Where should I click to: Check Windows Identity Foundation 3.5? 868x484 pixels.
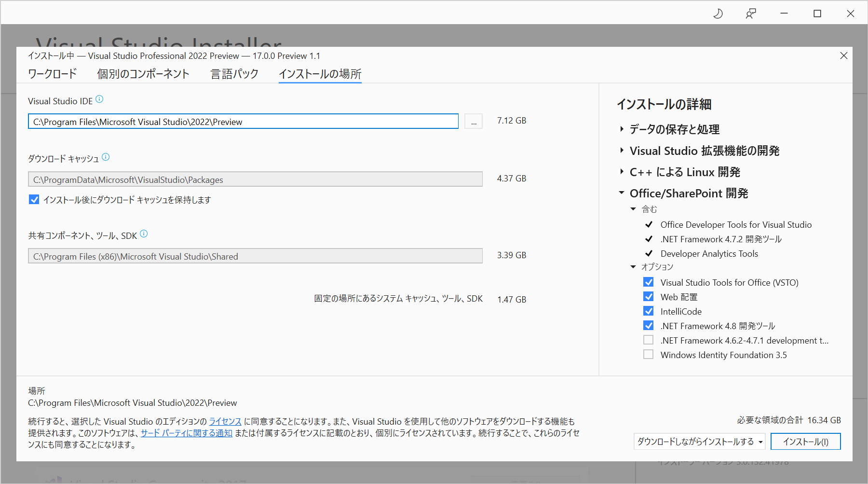tap(649, 355)
